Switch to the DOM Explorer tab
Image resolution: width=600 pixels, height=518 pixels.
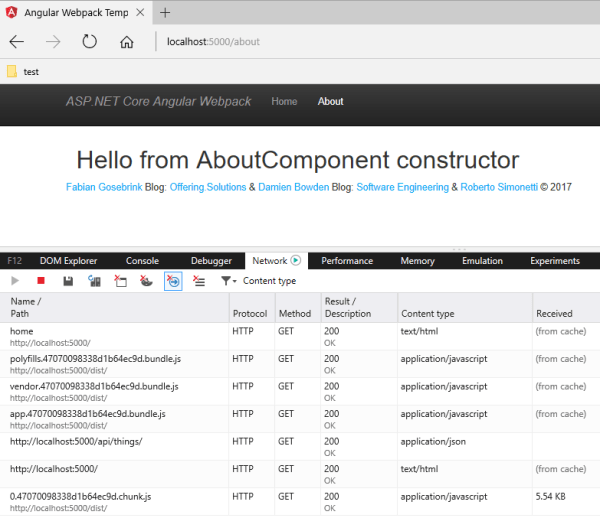[x=68, y=261]
